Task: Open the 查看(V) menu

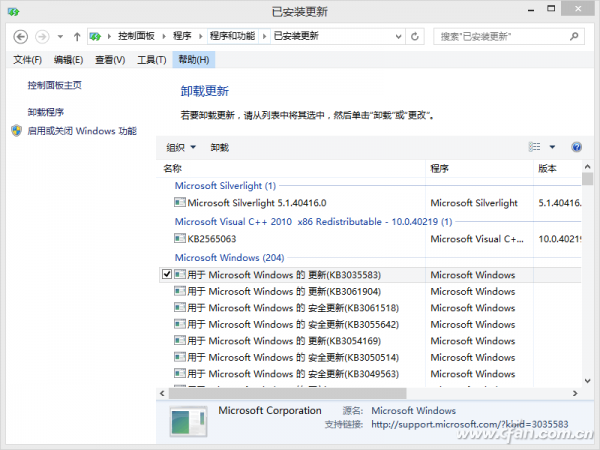Action: (x=110, y=60)
